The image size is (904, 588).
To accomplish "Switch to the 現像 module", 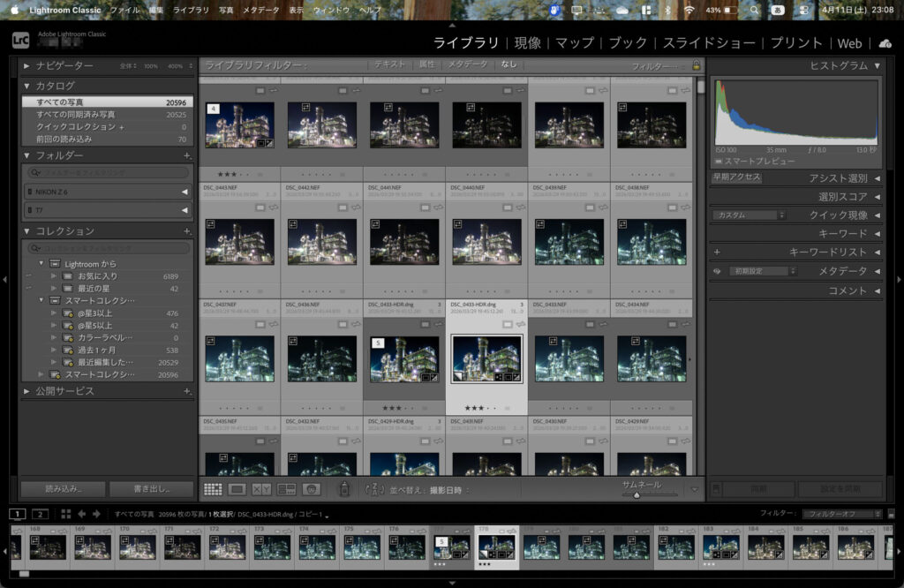I will tap(528, 43).
